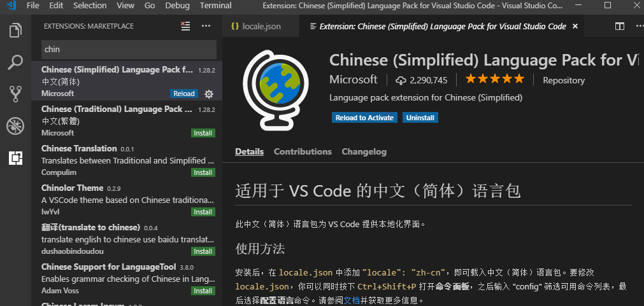This screenshot has height=306, width=644.
Task: Select Chinese Translation list entry
Action: point(127,160)
